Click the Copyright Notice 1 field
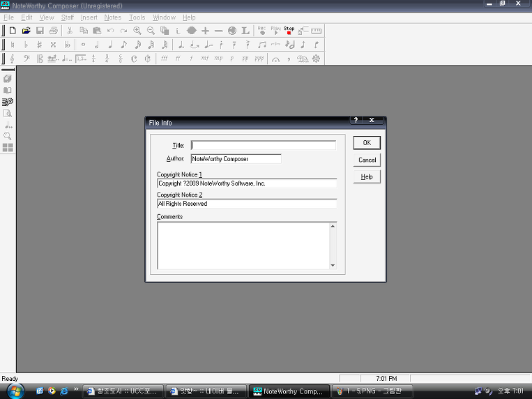The height and width of the screenshot is (399, 532). [247, 183]
